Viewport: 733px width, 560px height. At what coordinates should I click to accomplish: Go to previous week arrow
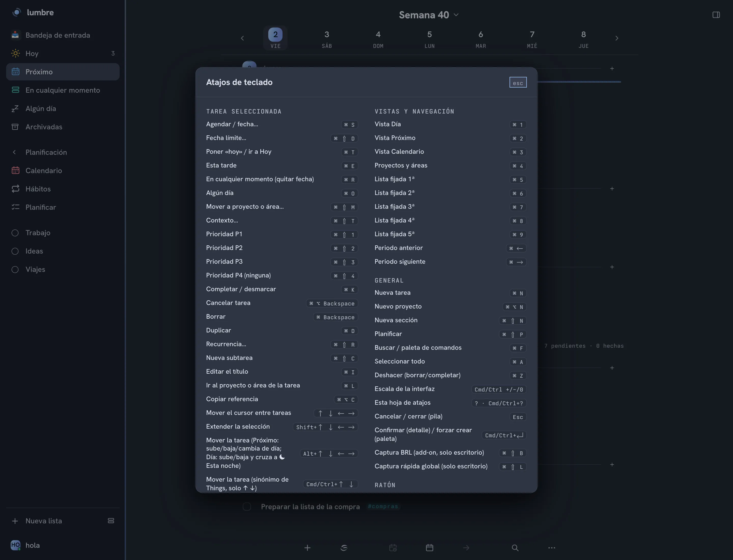coord(242,38)
